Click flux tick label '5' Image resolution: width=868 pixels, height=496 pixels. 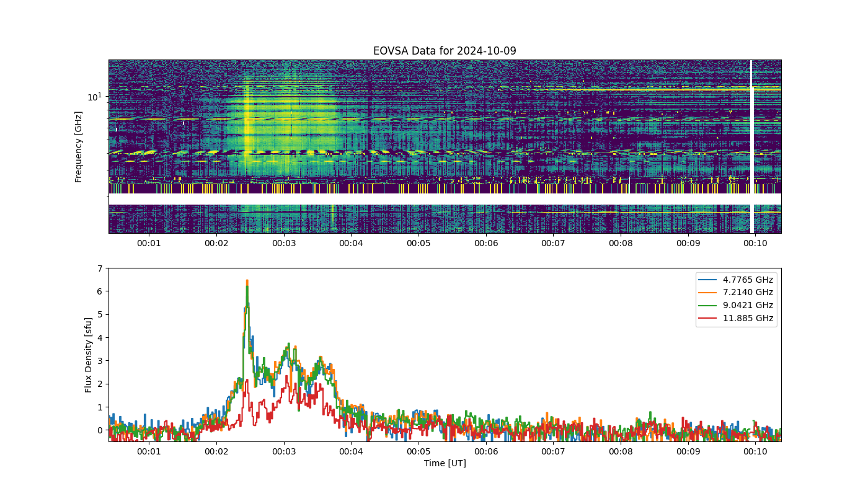coord(100,314)
